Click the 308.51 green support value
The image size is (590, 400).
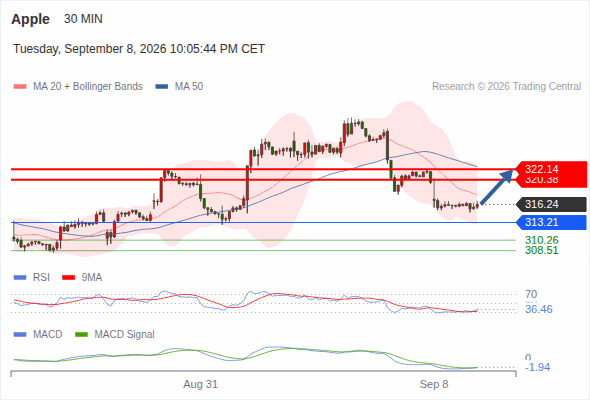click(542, 250)
